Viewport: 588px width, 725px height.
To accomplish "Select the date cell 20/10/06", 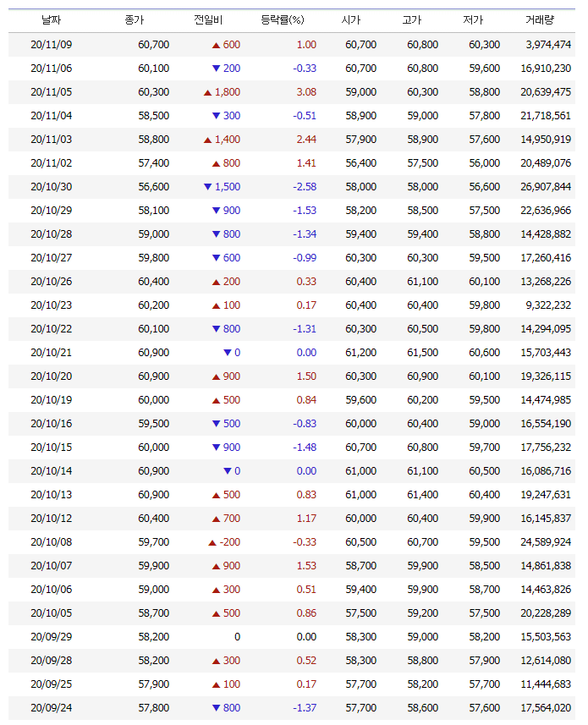I will (52, 590).
